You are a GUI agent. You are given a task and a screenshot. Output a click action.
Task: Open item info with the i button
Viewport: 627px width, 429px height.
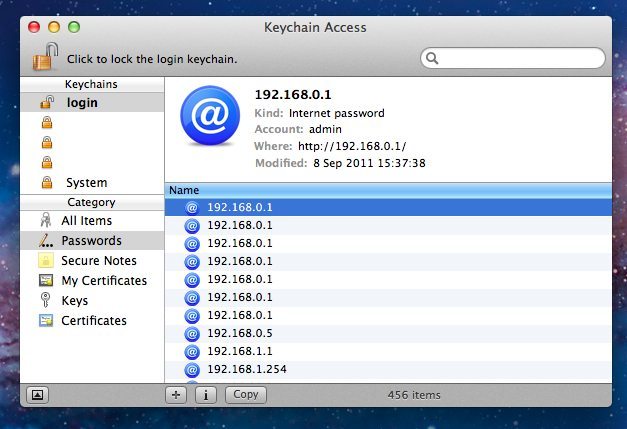click(206, 395)
